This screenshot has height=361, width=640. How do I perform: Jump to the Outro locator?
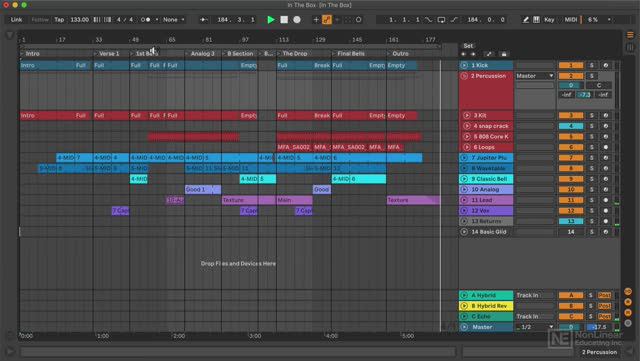(x=400, y=53)
